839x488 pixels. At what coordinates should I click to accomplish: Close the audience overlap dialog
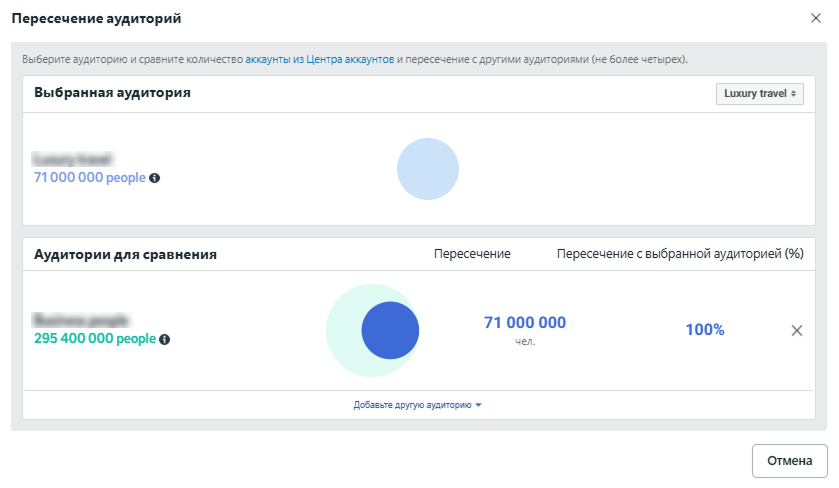point(815,18)
